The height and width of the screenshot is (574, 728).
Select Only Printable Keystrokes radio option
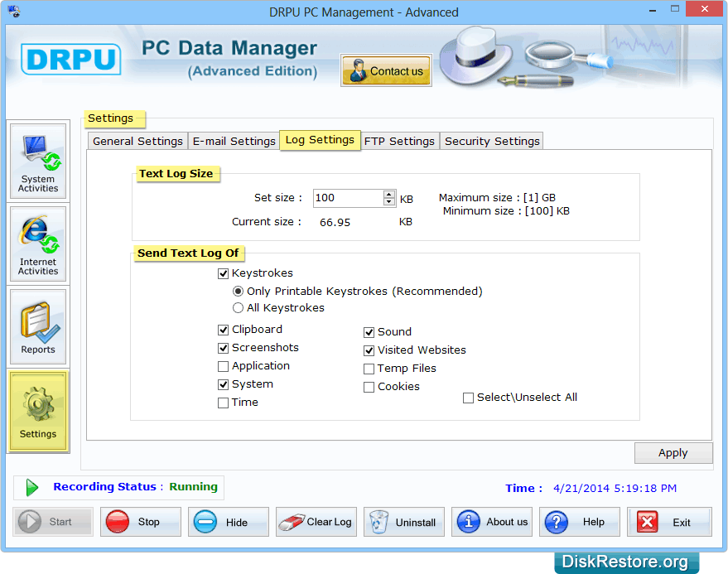coord(238,292)
